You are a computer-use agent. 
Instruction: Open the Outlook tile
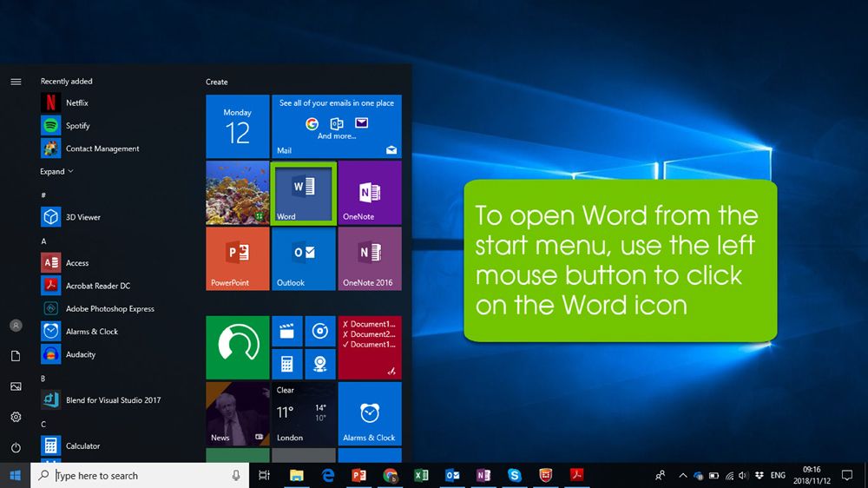pyautogui.click(x=303, y=259)
